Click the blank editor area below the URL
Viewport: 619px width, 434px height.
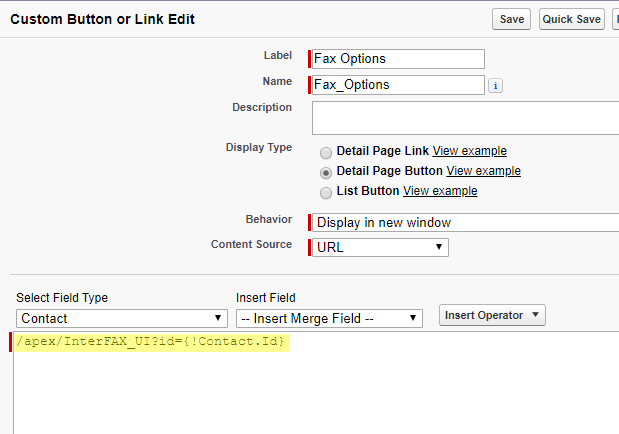click(x=300, y=395)
